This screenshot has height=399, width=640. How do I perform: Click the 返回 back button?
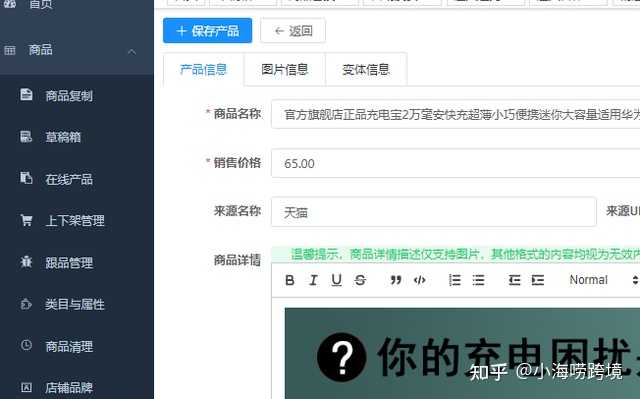293,31
